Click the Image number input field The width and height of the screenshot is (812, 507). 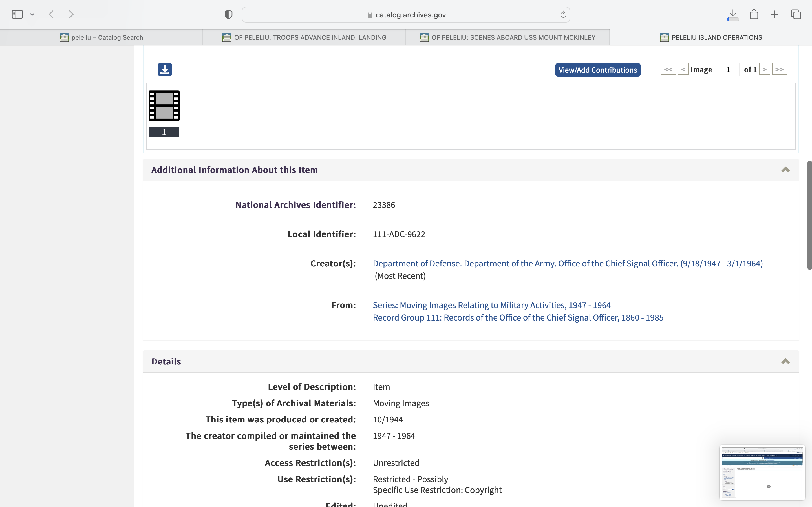coord(728,70)
